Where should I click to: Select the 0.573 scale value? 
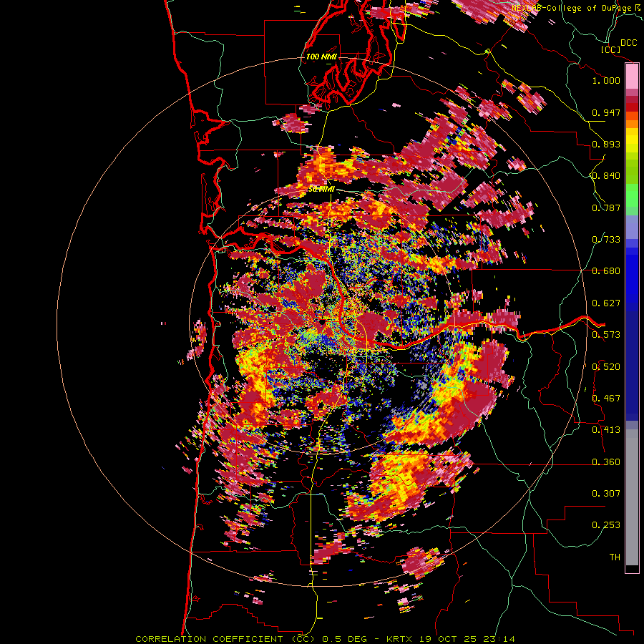pyautogui.click(x=606, y=335)
